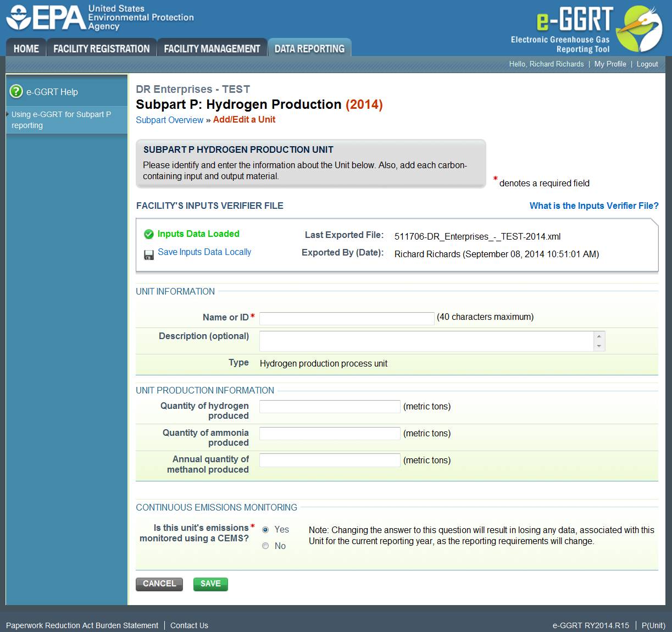This screenshot has width=672, height=632.
Task: Open the FACILITY MANAGEMENT tab
Action: pos(212,48)
